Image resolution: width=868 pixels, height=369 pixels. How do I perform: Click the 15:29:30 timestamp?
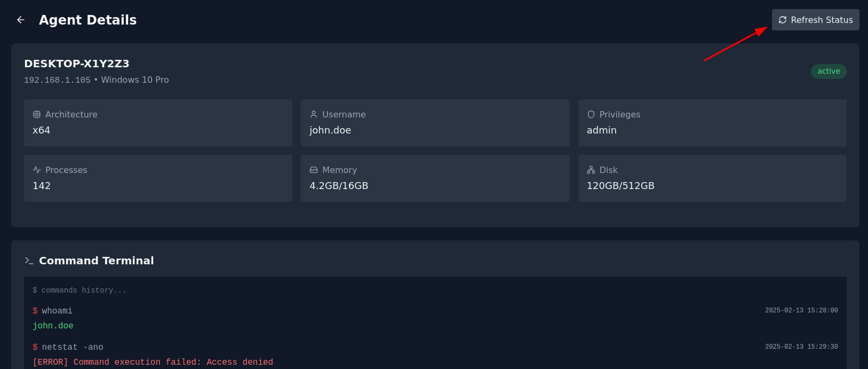[801, 347]
